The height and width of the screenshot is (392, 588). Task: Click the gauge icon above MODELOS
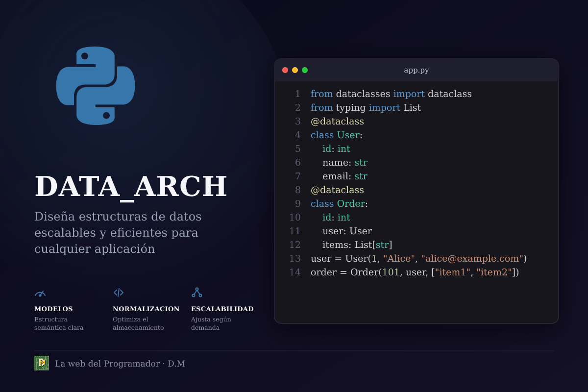(40, 293)
